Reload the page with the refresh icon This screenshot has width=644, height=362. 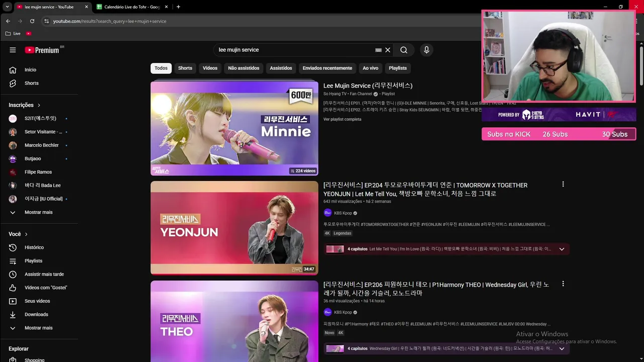point(32,21)
